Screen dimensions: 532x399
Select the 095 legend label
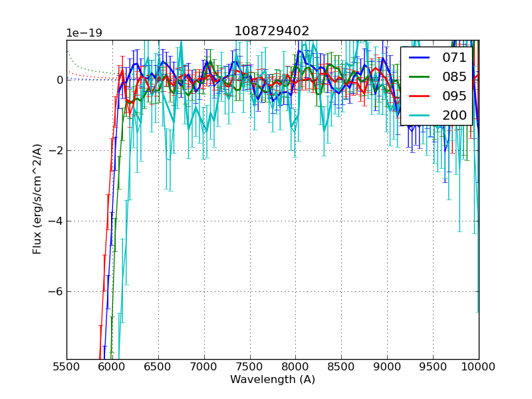[454, 96]
